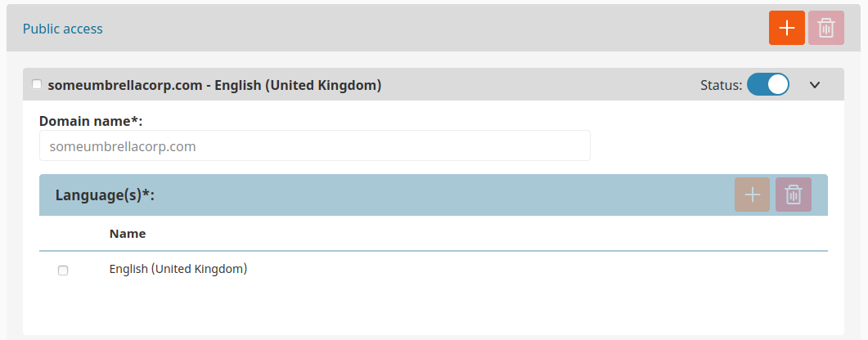Click the Language(s)* section label
Viewport: 868px width, 340px height.
tap(105, 195)
